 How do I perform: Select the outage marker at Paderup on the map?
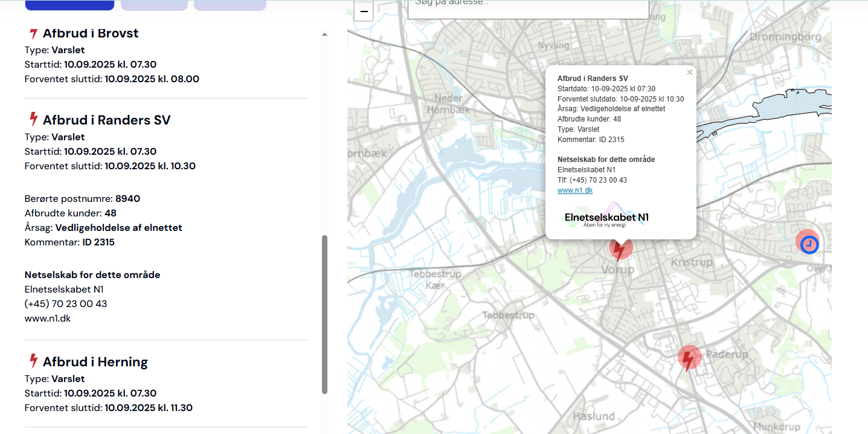689,358
